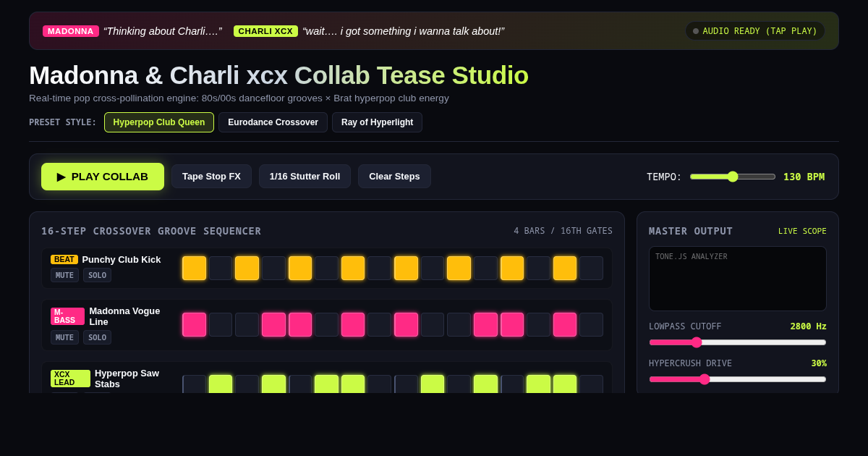Adjust the Lowpass Cutoff slider
Image resolution: width=868 pixels, height=456 pixels.
[x=738, y=342]
